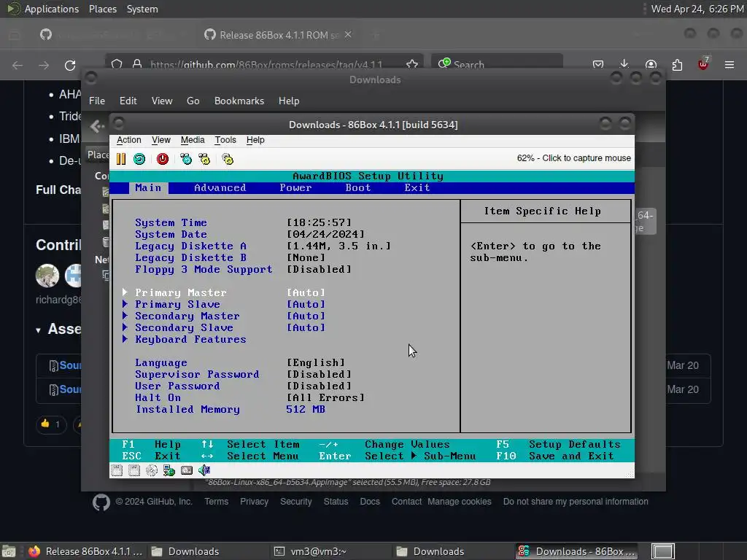This screenshot has height=560, width=747.
Task: Open the Firefox account icon
Action: tap(651, 65)
